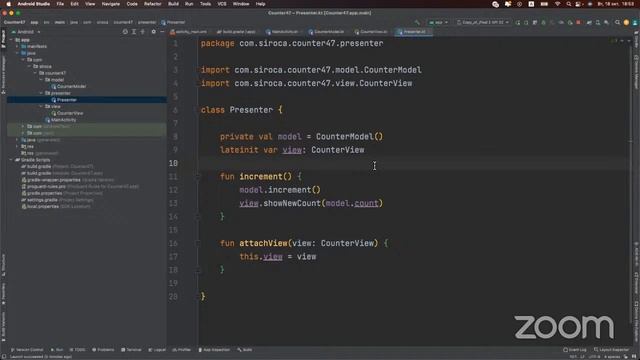This screenshot has height=360, width=640.
Task: Open the Navigate menu
Action: [x=111, y=4]
